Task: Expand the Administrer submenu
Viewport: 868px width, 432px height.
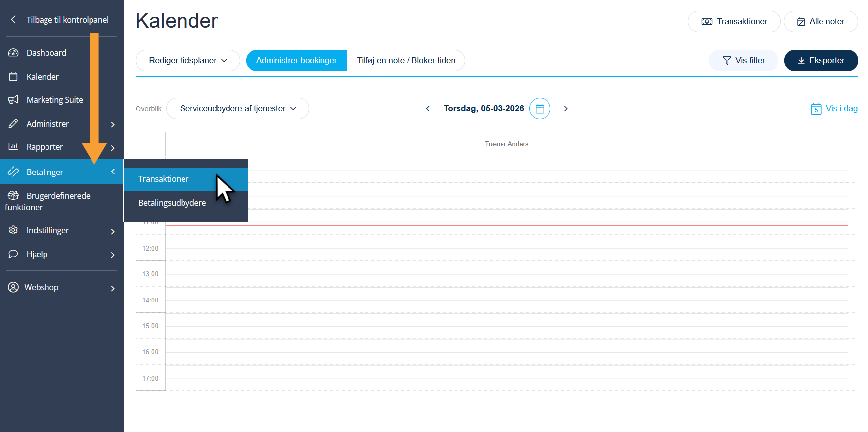Action: [113, 124]
